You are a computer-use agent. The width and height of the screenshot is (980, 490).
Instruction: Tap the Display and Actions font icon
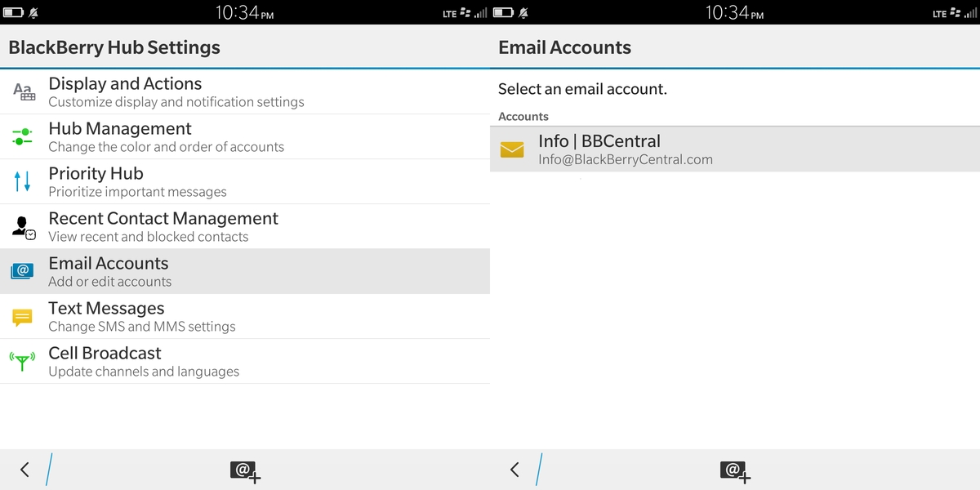[24, 91]
